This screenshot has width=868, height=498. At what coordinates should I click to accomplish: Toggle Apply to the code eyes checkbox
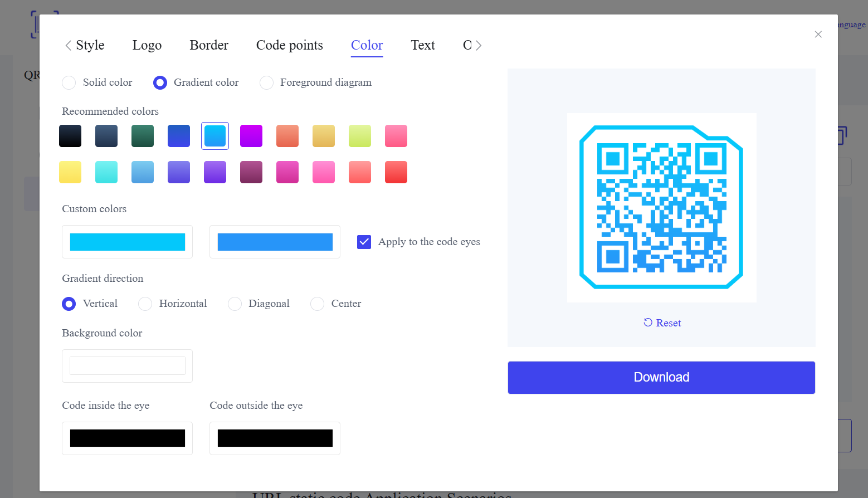(364, 242)
